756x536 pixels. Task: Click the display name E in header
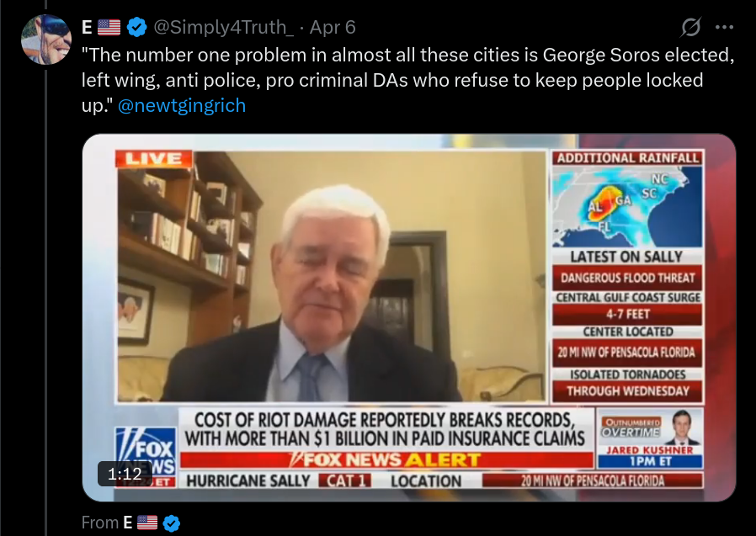pyautogui.click(x=87, y=28)
